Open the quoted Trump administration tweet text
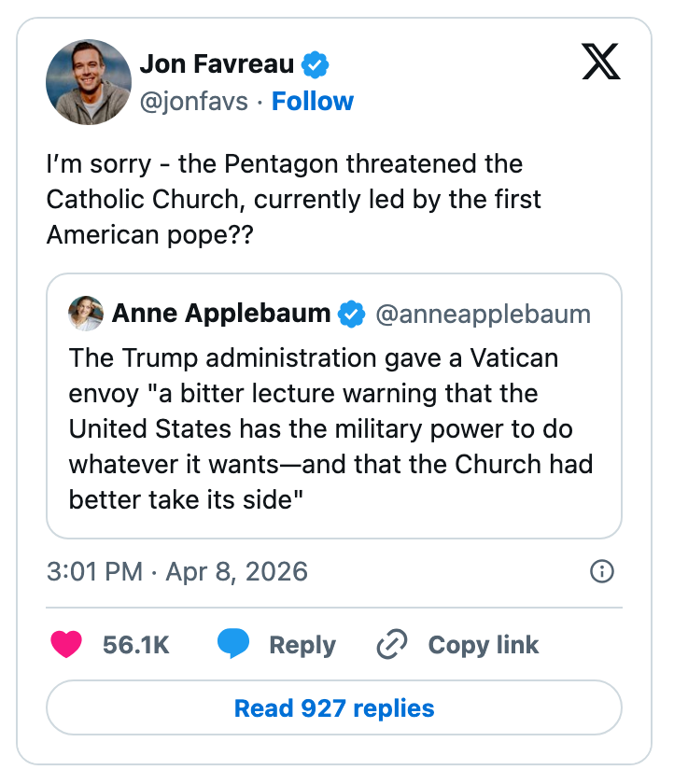This screenshot has width=674, height=784. 331,428
